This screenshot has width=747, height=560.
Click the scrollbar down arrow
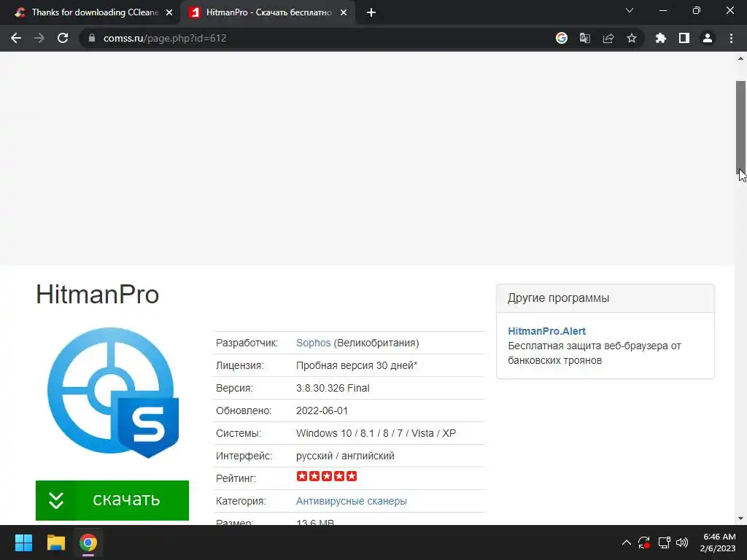click(741, 518)
